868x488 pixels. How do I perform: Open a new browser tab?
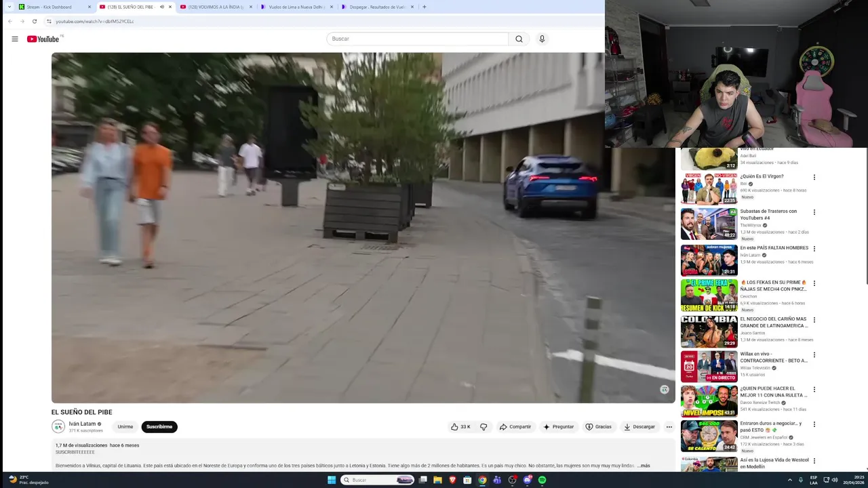point(425,7)
